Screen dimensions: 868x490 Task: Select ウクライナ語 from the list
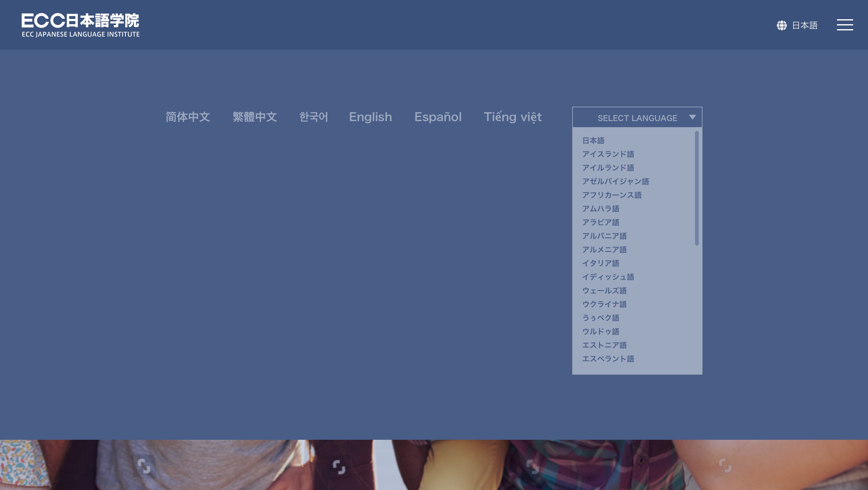(x=604, y=304)
